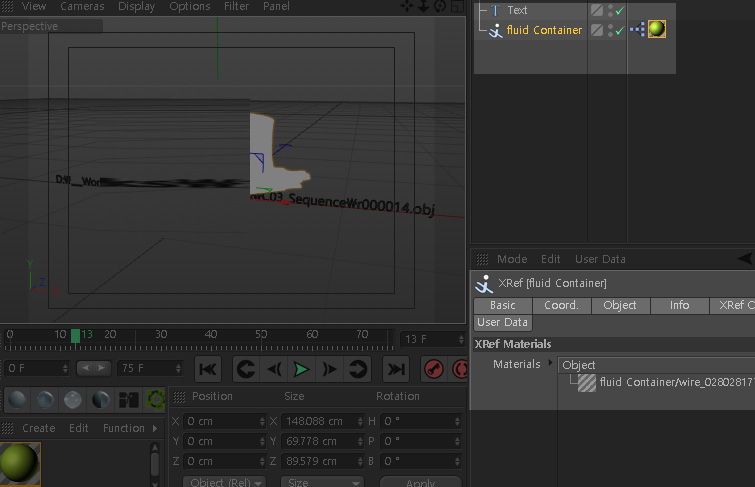The image size is (755, 487).
Task: Toggle the fluid Container enable checkmark
Action: point(620,31)
